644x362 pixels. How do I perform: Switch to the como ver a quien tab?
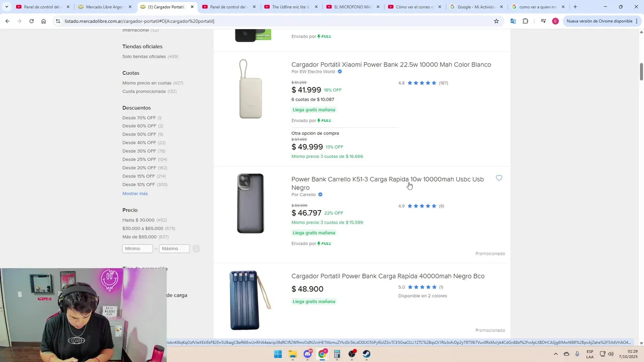coord(538,7)
